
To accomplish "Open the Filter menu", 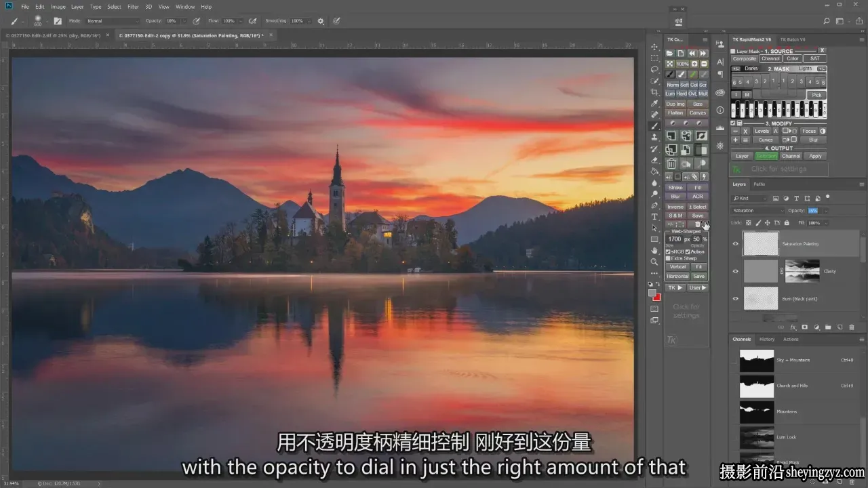I will (133, 7).
